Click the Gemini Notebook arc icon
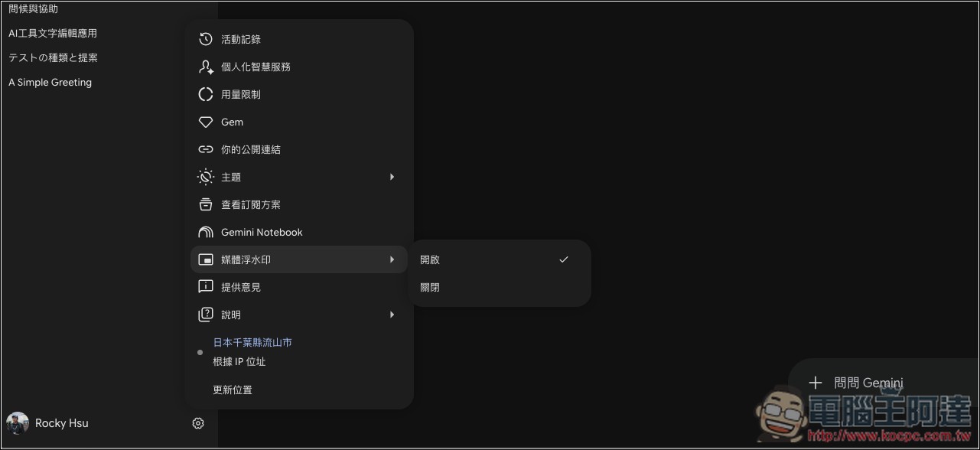 coord(206,232)
